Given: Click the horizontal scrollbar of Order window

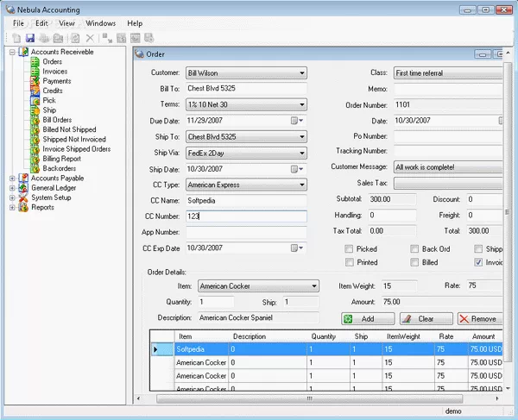Looking at the screenshot, I should point(310,398).
